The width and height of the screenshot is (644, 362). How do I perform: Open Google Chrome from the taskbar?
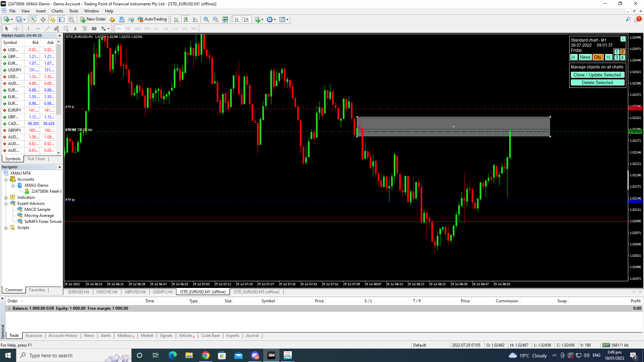click(x=206, y=355)
